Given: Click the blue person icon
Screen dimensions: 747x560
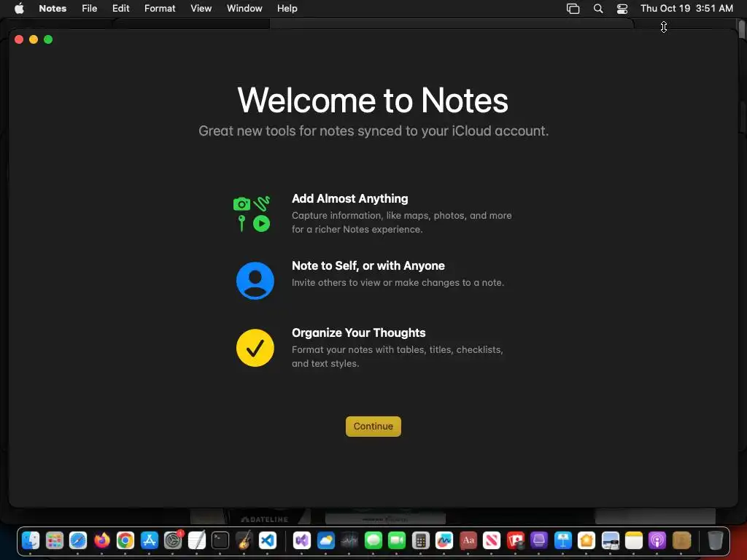Looking at the screenshot, I should 255,281.
